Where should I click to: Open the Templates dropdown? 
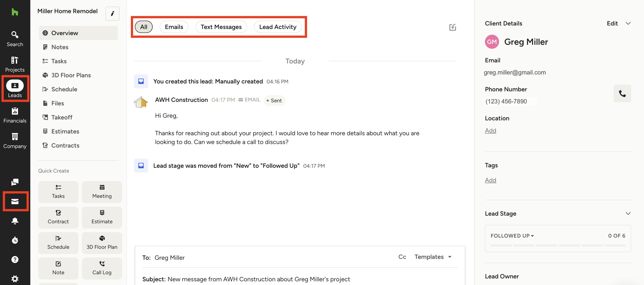pyautogui.click(x=433, y=257)
